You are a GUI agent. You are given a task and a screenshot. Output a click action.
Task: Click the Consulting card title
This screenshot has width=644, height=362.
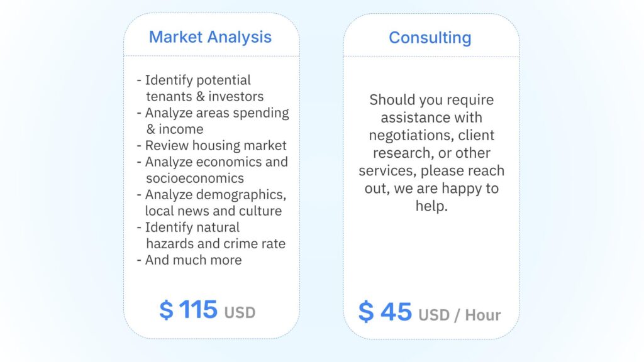[430, 37]
